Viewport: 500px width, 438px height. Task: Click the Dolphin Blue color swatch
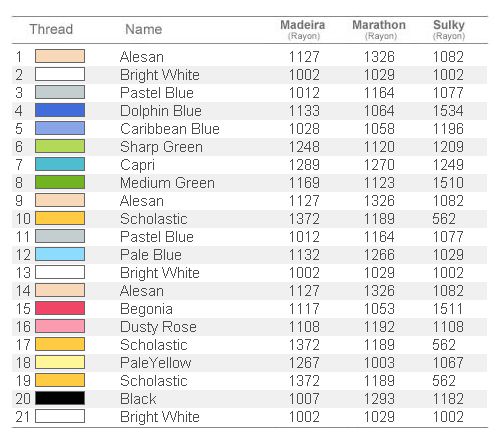(x=60, y=110)
